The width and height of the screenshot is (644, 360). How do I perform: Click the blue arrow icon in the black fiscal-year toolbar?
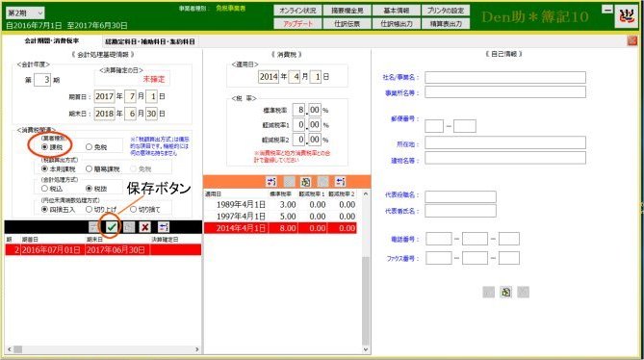click(x=163, y=227)
